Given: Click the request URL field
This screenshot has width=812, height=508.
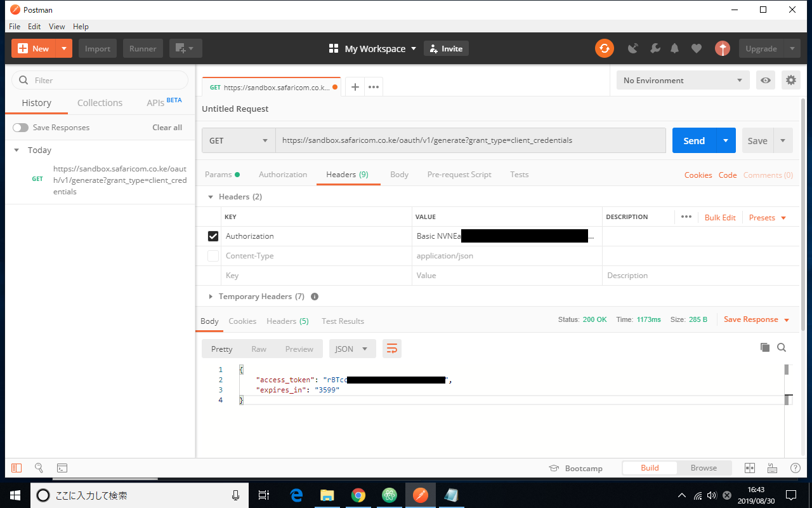Looking at the screenshot, I should 471,140.
